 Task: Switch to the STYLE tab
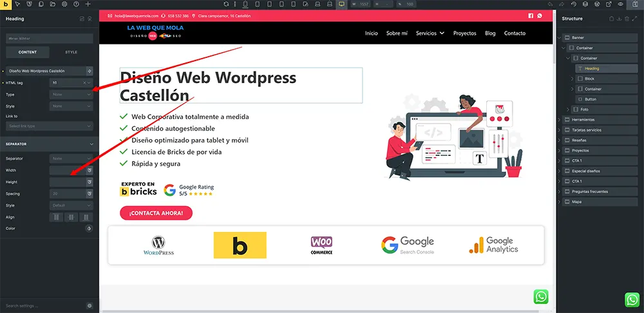71,52
